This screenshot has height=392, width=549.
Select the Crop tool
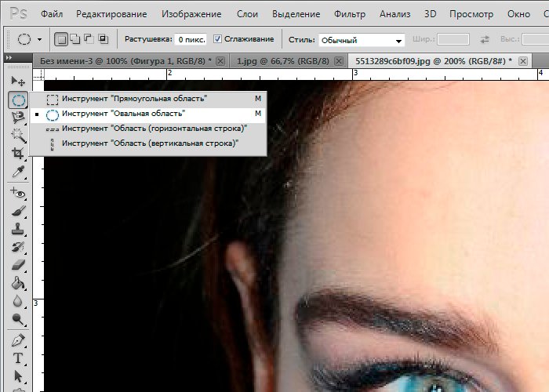[x=18, y=154]
